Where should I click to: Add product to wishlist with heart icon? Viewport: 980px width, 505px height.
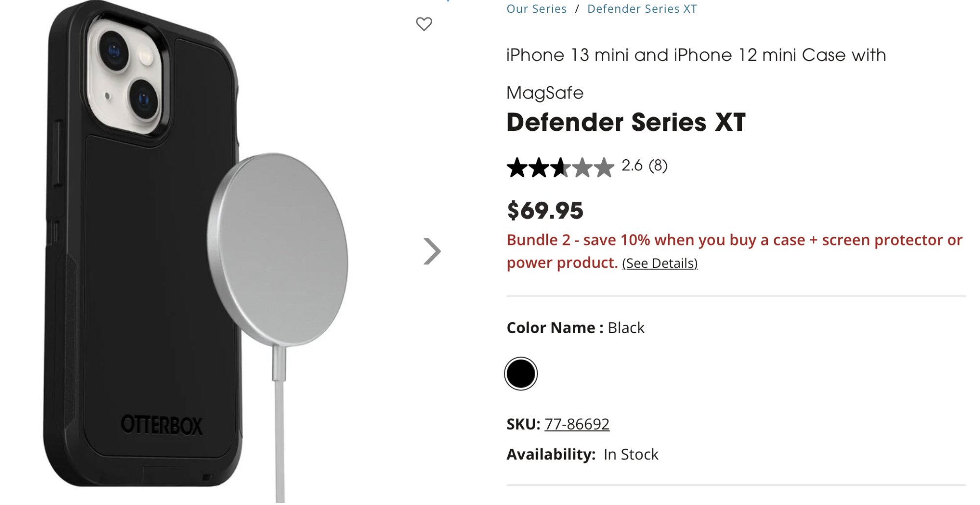424,24
